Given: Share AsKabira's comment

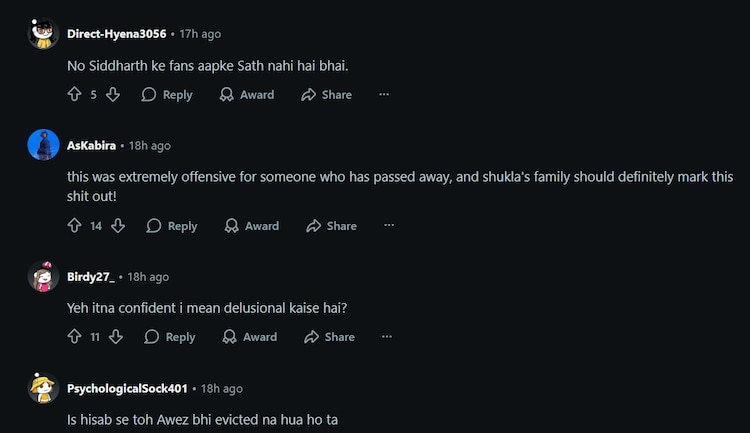Looking at the screenshot, I should [331, 226].
